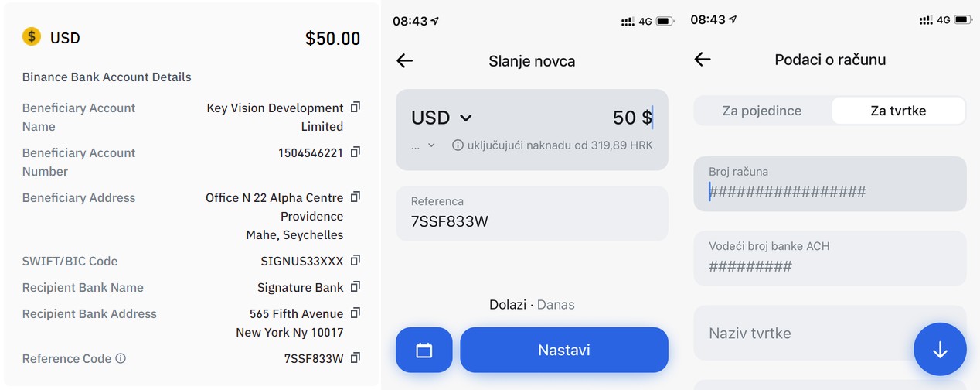The height and width of the screenshot is (390, 980).
Task: Copy the Recipient Bank Address
Action: tap(356, 313)
